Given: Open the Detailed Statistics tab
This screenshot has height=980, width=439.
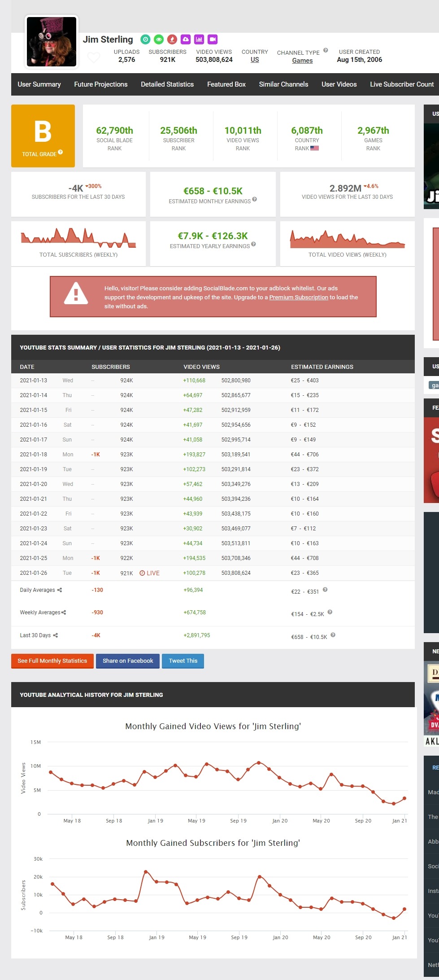Looking at the screenshot, I should [167, 84].
